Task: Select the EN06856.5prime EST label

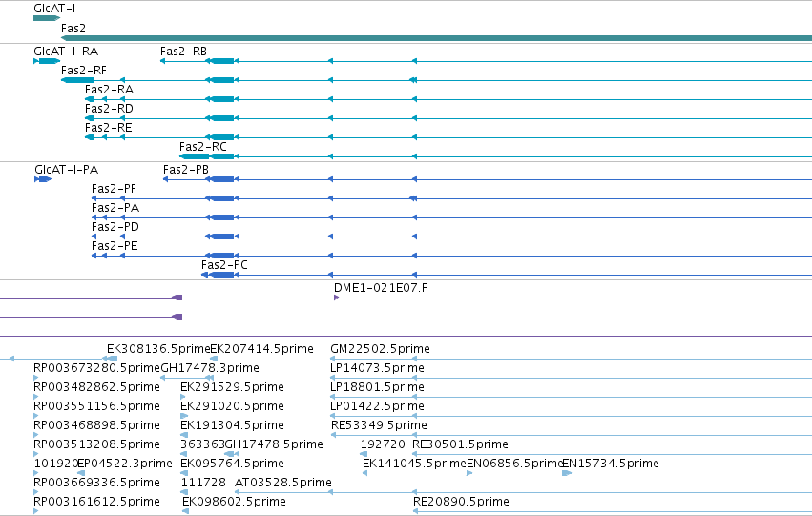Action: (514, 464)
